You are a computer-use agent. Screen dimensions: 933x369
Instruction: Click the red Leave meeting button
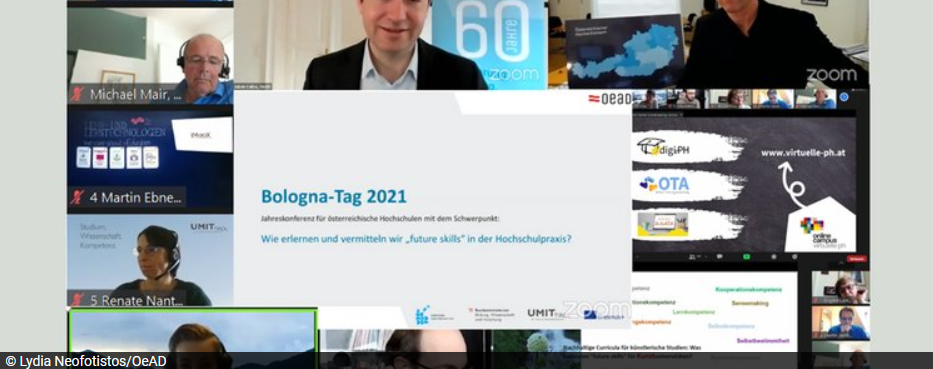coord(857,259)
